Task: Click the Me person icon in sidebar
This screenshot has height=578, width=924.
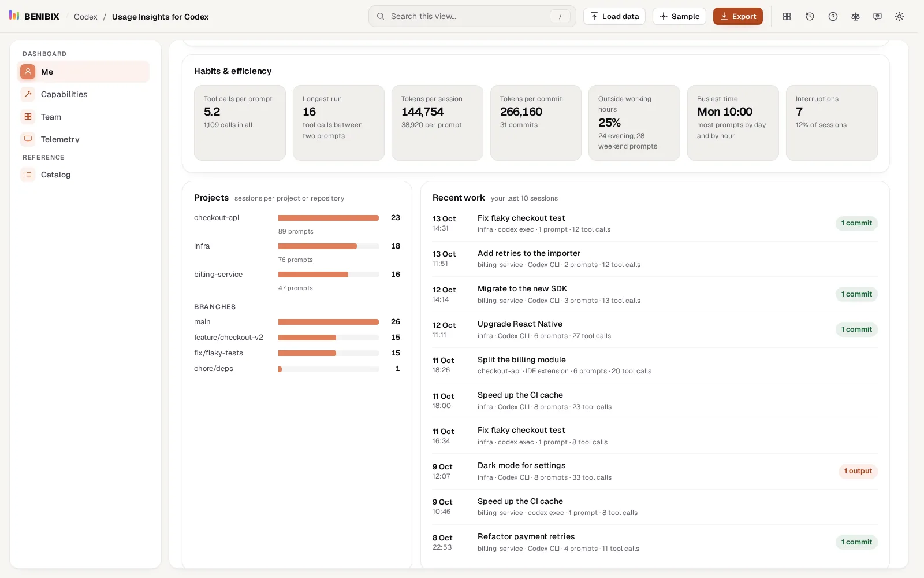Action: coord(28,72)
